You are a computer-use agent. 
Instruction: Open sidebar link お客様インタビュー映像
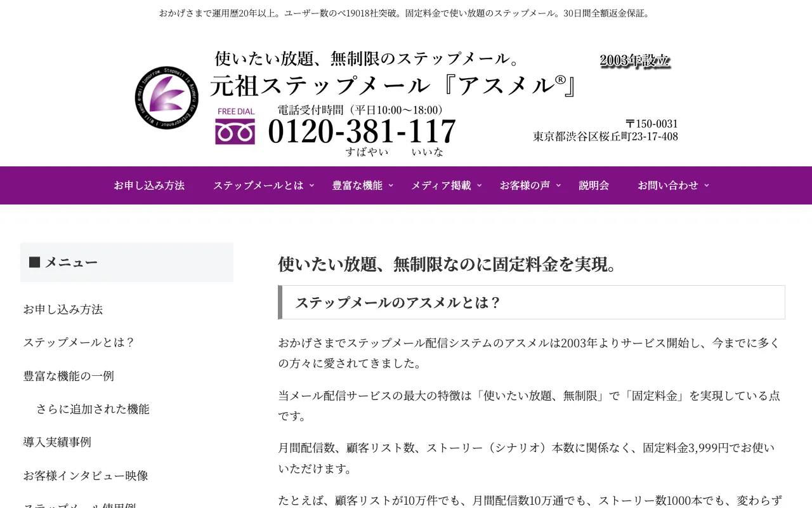(86, 476)
